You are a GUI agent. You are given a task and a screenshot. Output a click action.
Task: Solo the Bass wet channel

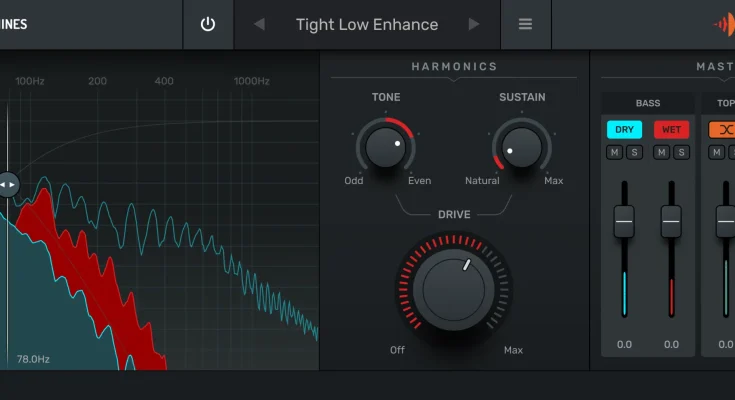pos(681,152)
